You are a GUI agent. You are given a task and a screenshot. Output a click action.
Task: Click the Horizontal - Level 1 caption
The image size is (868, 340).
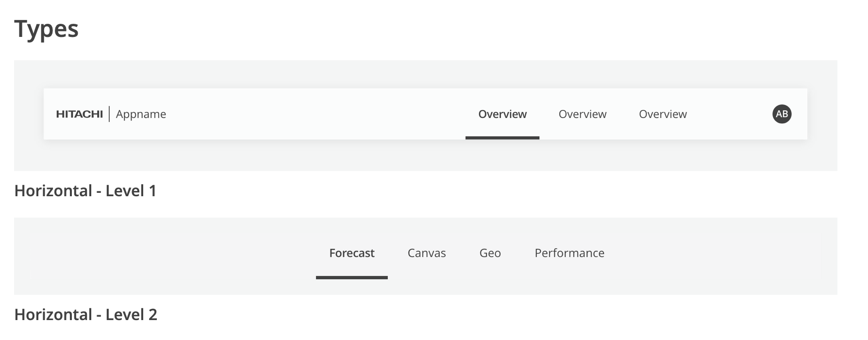coord(85,191)
